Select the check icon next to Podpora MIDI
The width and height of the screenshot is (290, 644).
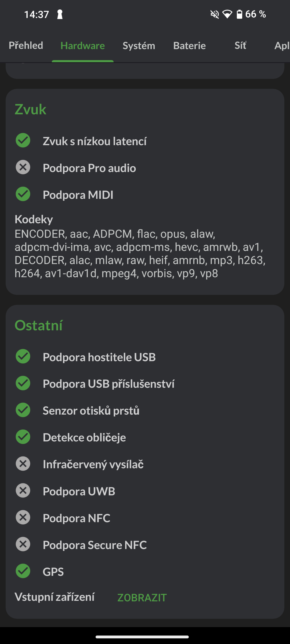[x=23, y=194]
